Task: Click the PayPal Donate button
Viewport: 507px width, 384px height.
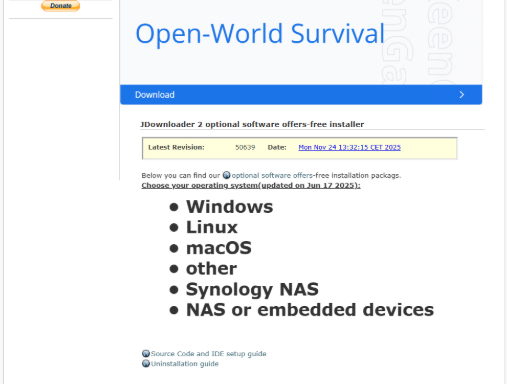Action: coord(60,5)
